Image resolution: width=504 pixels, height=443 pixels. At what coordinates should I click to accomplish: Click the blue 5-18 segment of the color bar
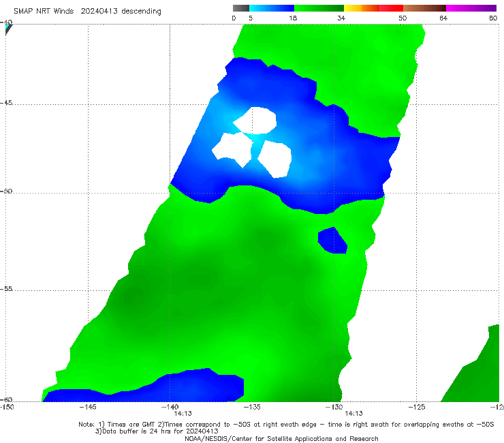pyautogui.click(x=272, y=8)
